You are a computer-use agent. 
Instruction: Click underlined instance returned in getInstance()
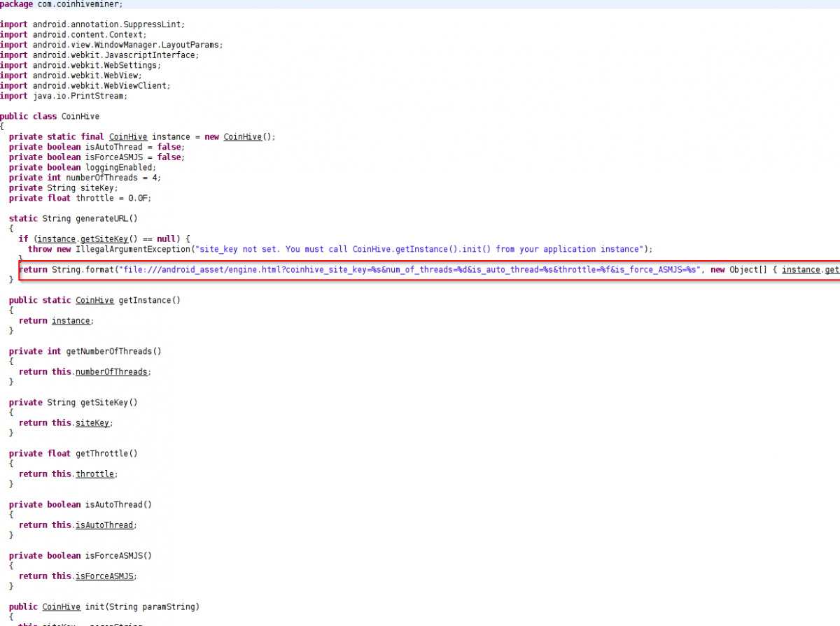point(71,321)
